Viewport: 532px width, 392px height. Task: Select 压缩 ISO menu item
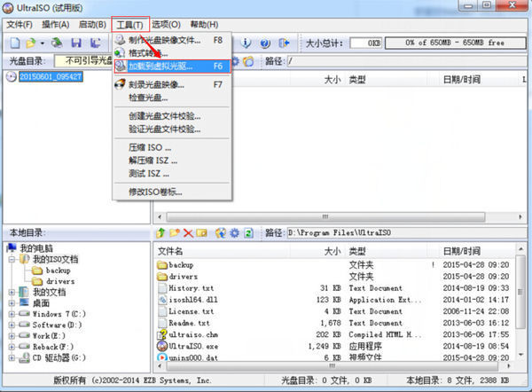147,147
